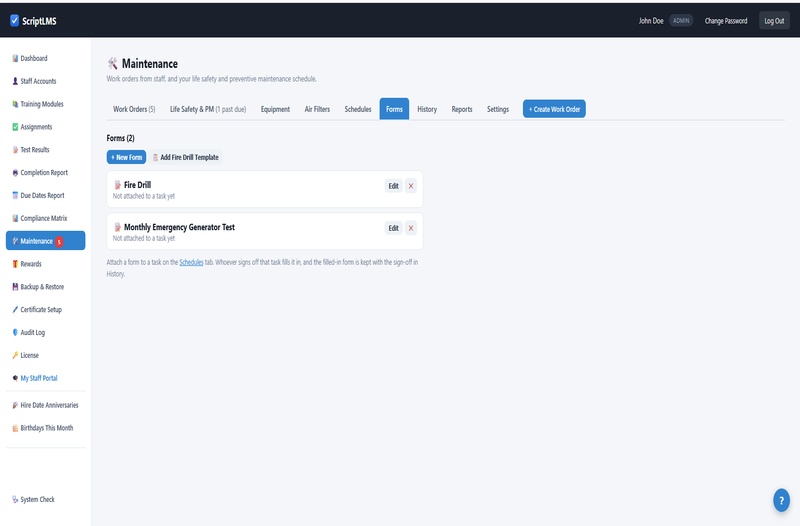The width and height of the screenshot is (800, 526).
Task: Click the Monthly Emergency Generator Test title
Action: (x=179, y=227)
